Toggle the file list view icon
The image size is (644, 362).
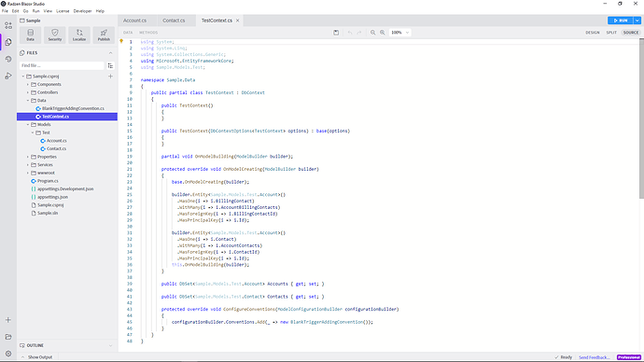click(x=110, y=65)
